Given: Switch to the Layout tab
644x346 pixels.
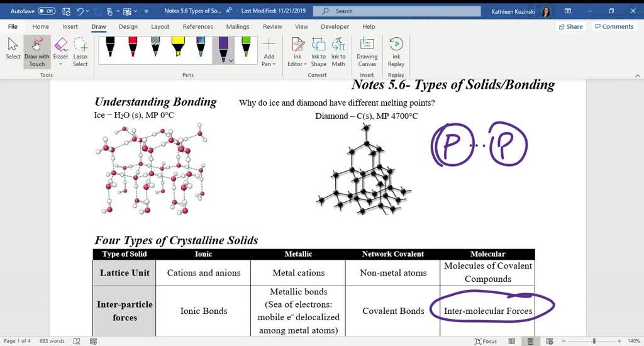Looking at the screenshot, I should pos(160,26).
